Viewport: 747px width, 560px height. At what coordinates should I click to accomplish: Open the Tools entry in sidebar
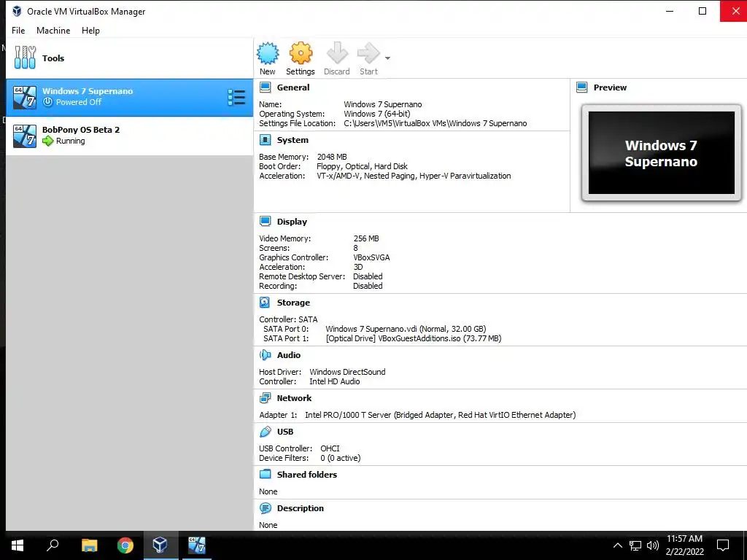click(130, 58)
